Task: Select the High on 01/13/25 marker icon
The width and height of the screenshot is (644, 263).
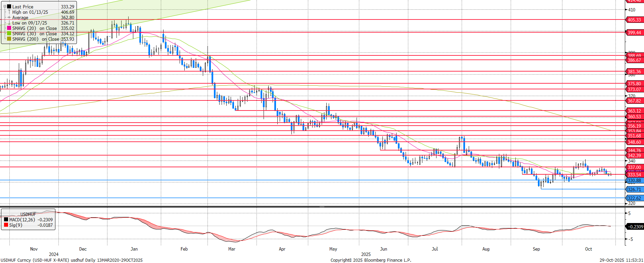Action: [9, 12]
